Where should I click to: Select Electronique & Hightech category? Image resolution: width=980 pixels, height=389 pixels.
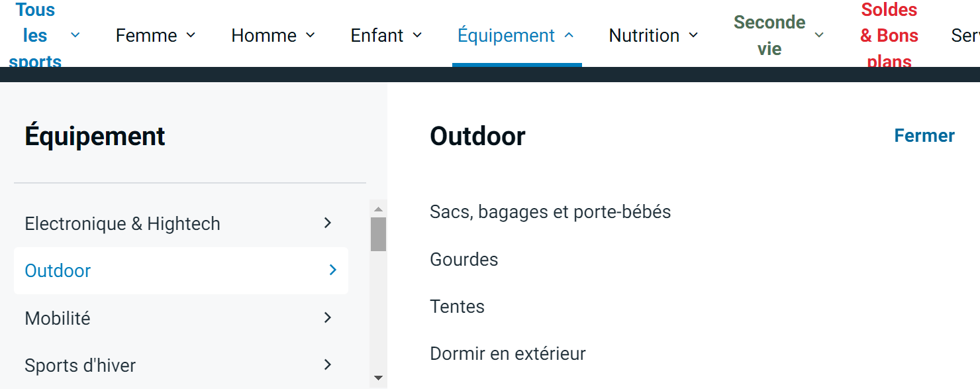point(122,224)
